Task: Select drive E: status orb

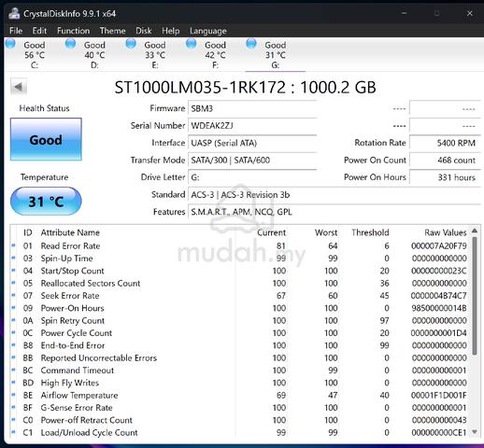Action: tap(131, 44)
